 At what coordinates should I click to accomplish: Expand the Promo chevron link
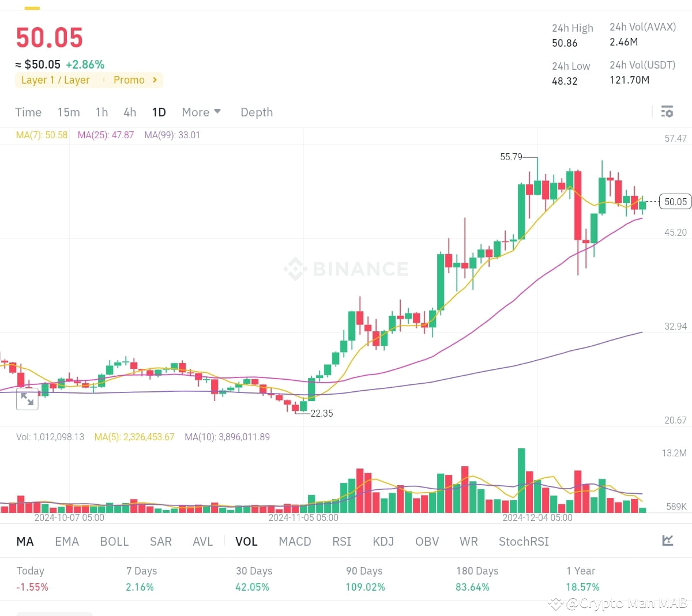155,80
